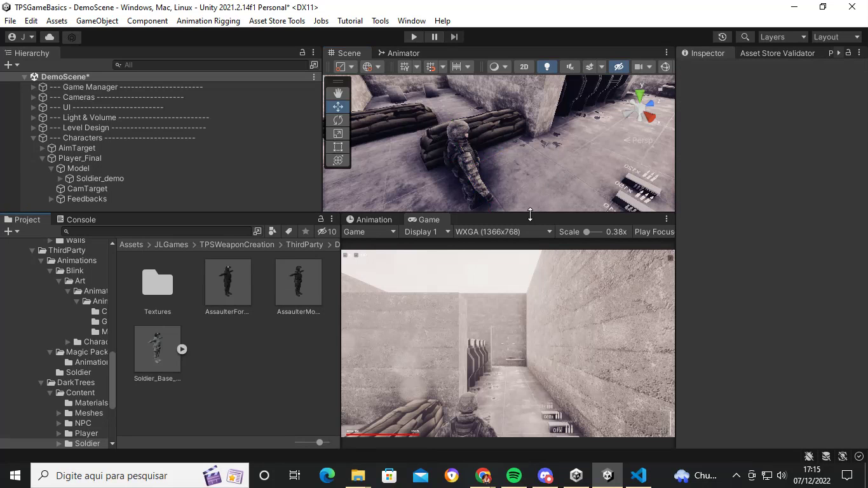Collapse the Characters group in Hierarchy

click(x=34, y=138)
